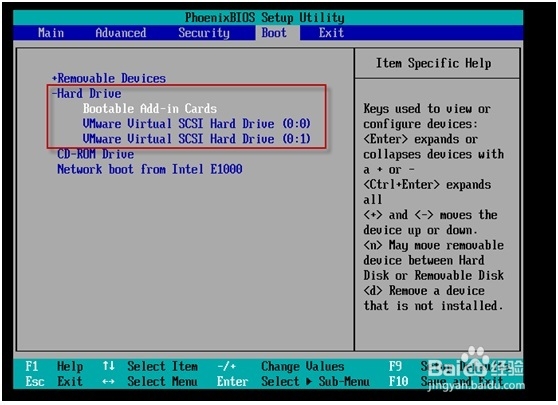Click help text '<d> Remove a device'
Screen dimensions: 558x405
click(x=424, y=291)
